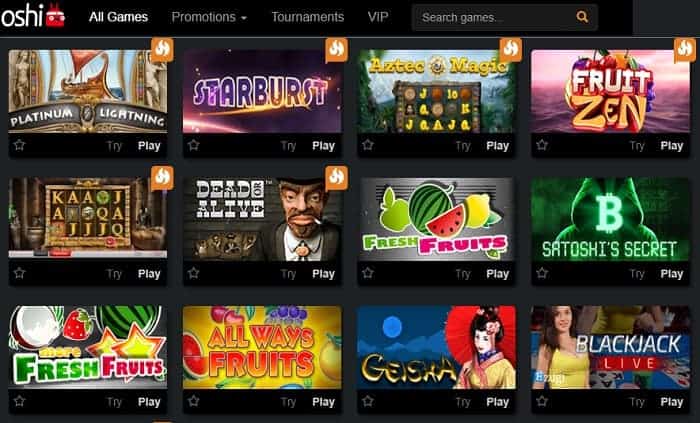700x423 pixels.
Task: Toggle favorite star for Platinum Lightning
Action: click(19, 145)
